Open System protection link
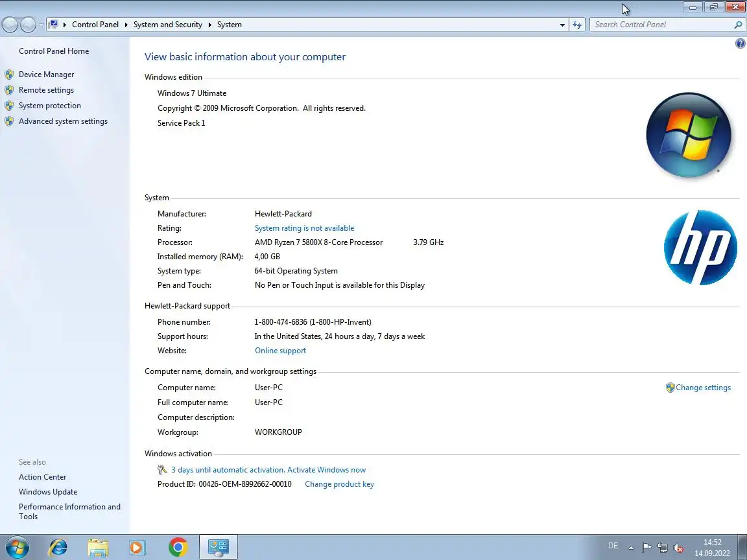This screenshot has width=747, height=560. (49, 106)
